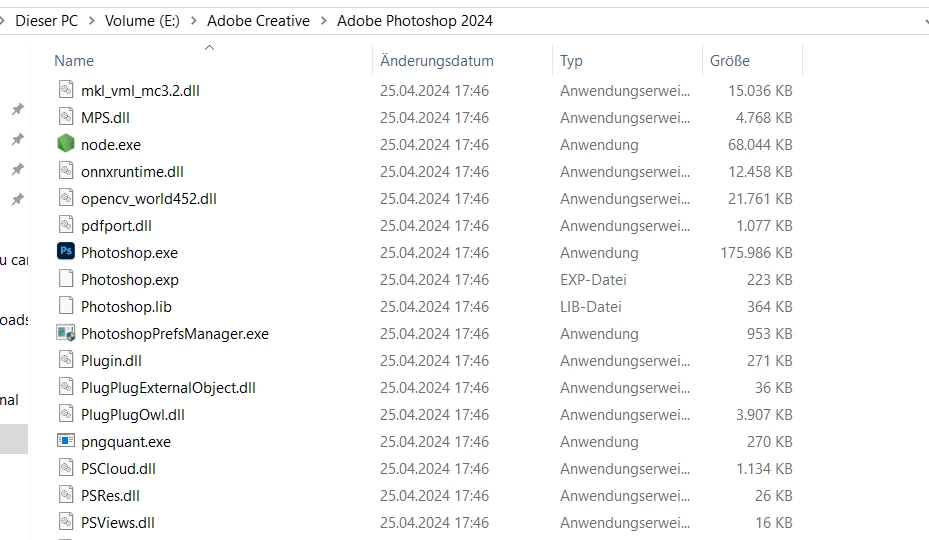Select file name node.exe
The image size is (929, 540).
(111, 145)
